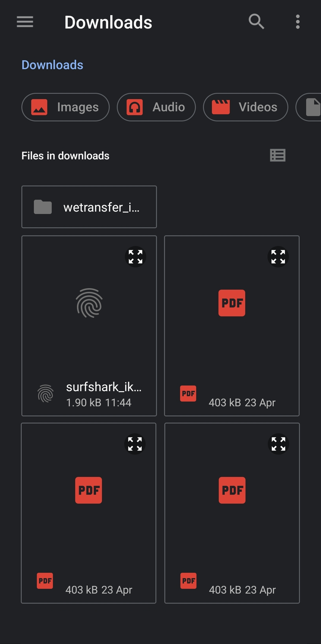Tap the search magnifier icon

coord(256,22)
